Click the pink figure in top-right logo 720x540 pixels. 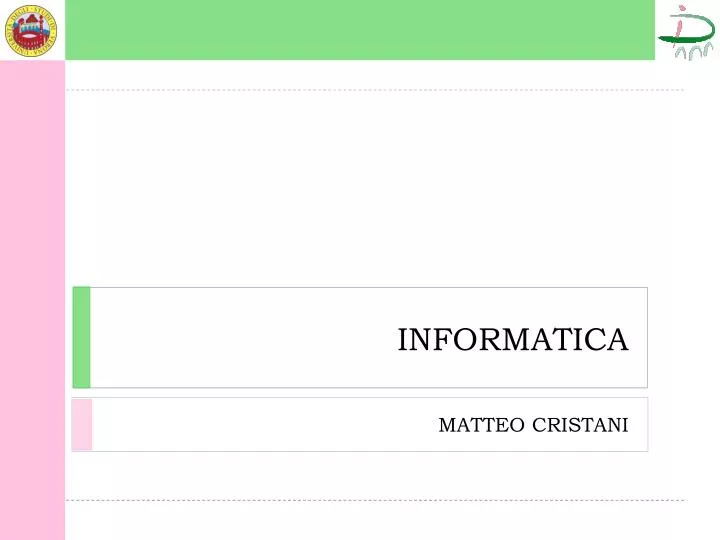coord(680,22)
